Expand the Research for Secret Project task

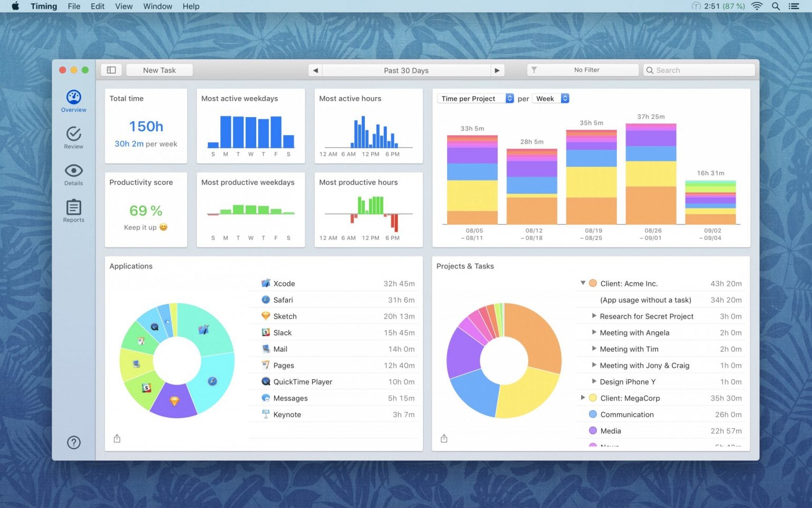(x=594, y=316)
